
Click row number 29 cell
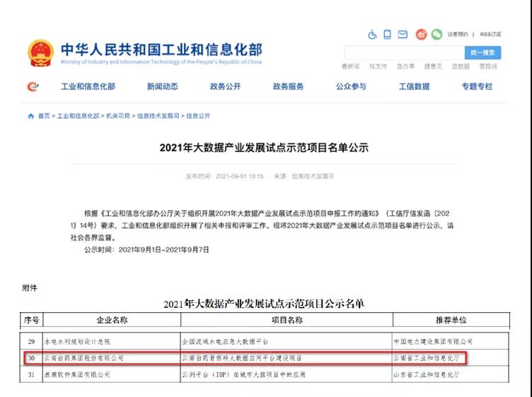click(32, 341)
